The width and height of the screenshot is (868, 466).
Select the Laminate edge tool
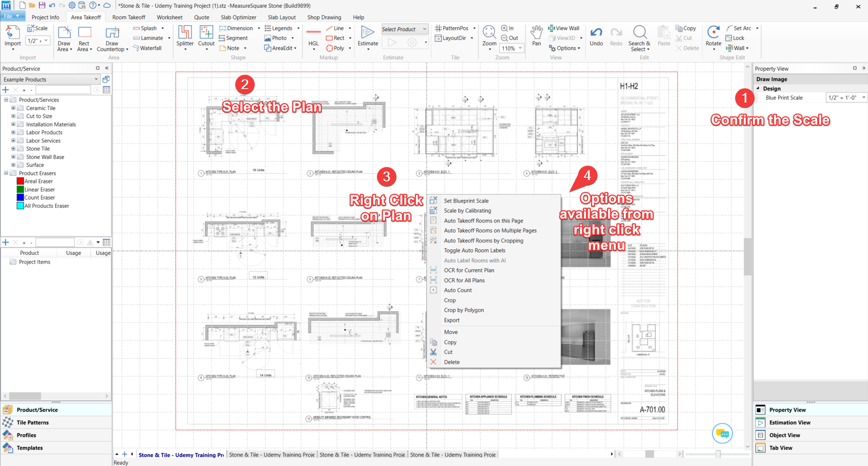[148, 38]
